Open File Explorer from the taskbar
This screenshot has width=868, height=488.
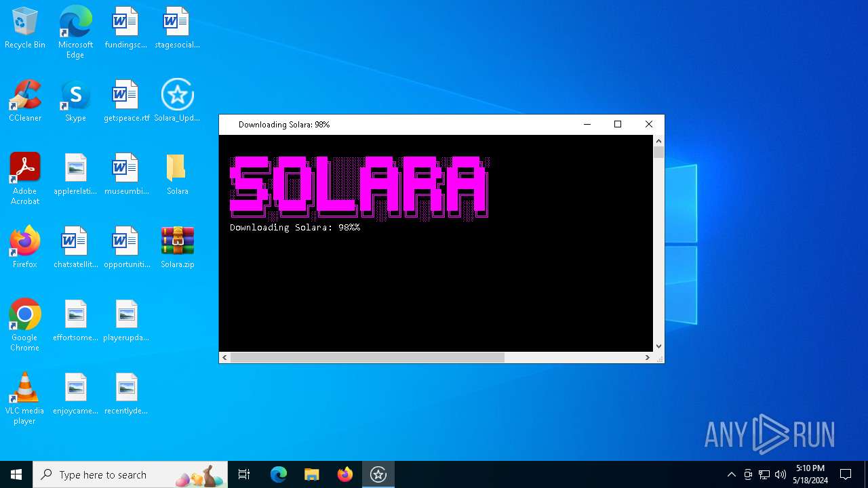click(x=312, y=474)
